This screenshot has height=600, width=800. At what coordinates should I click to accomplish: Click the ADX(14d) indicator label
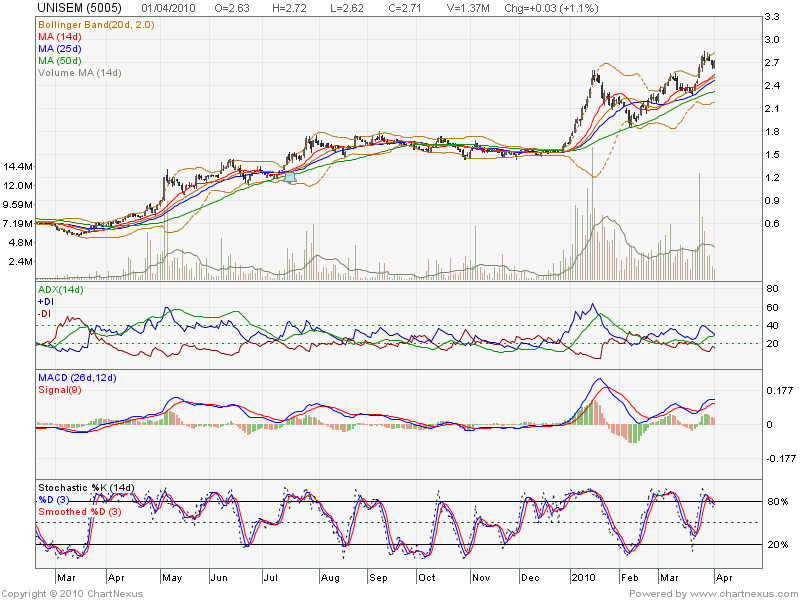pyautogui.click(x=61, y=290)
